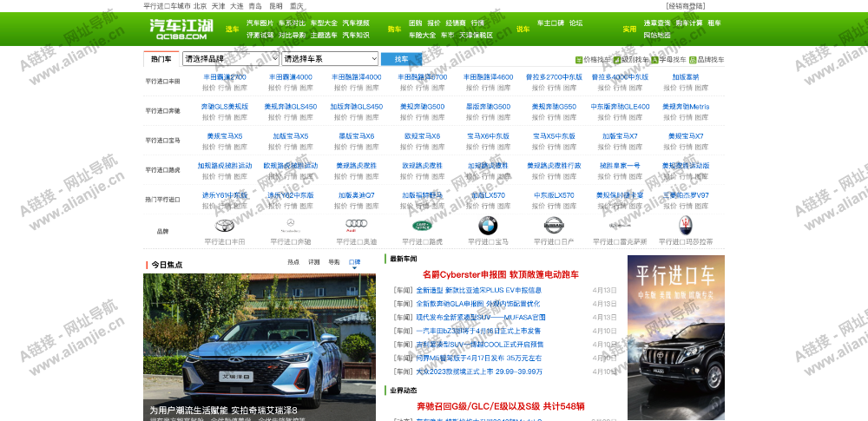Screen dimensions: 868x421
Task: Open news 全新款奔驰GLA申报图
Action: click(x=477, y=304)
